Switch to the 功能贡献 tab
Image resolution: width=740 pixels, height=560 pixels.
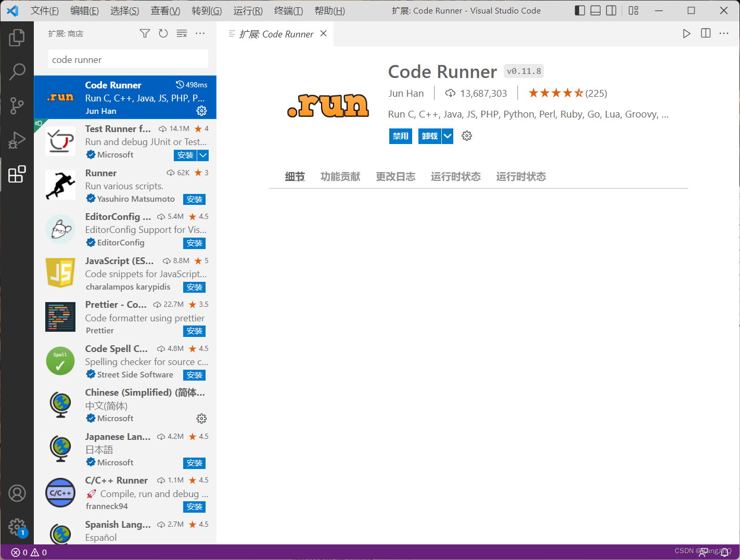tap(340, 177)
